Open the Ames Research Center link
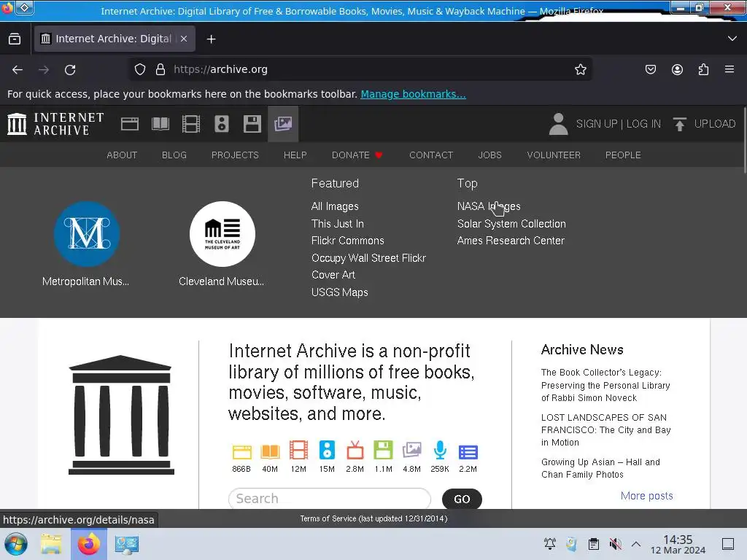This screenshot has height=560, width=747. [511, 241]
